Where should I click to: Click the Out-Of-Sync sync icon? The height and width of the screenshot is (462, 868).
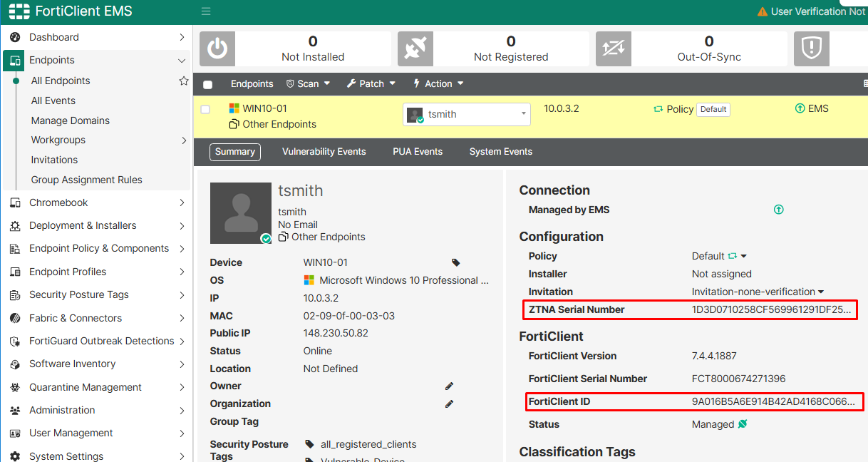(613, 48)
